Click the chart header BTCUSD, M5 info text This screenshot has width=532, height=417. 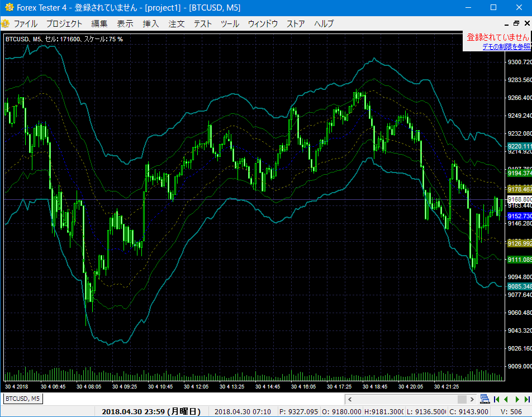pos(64,39)
